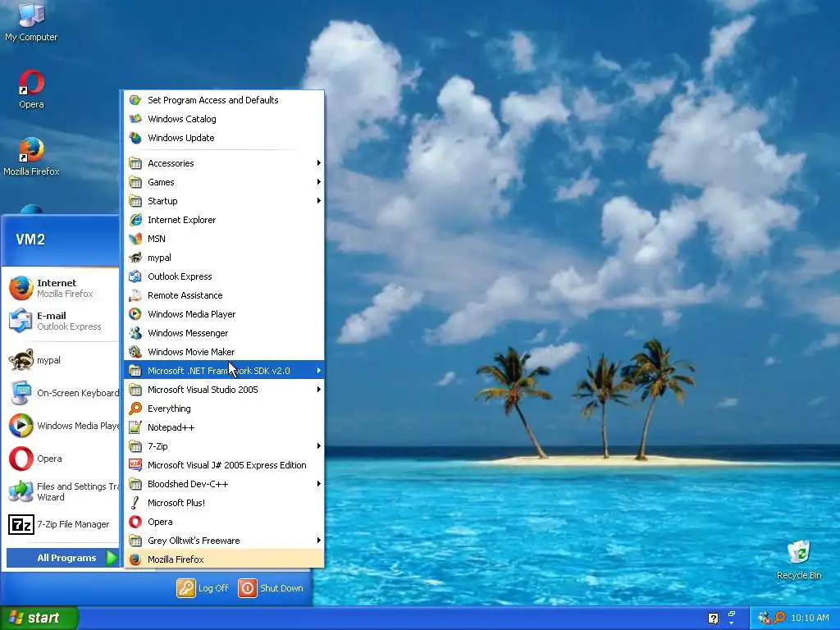The image size is (840, 630).
Task: Expand the Accessories submenu
Action: (x=224, y=163)
